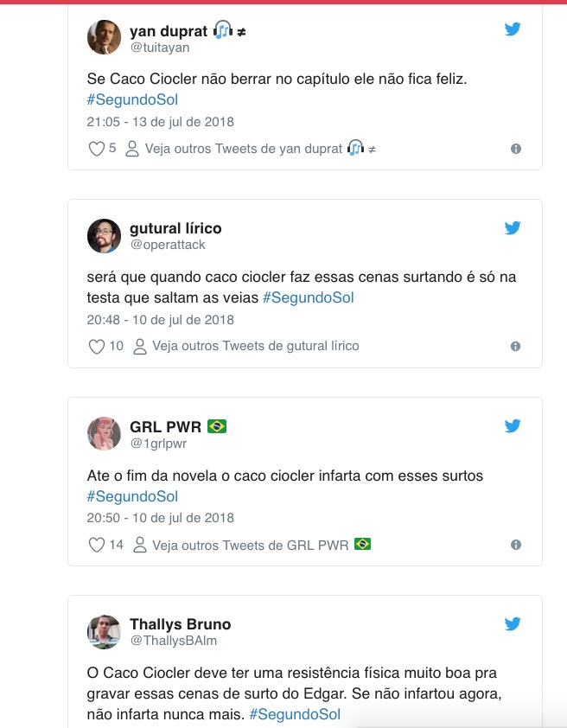The height and width of the screenshot is (728, 567).
Task: Click Thallys Bruno's profile photo
Action: [104, 632]
